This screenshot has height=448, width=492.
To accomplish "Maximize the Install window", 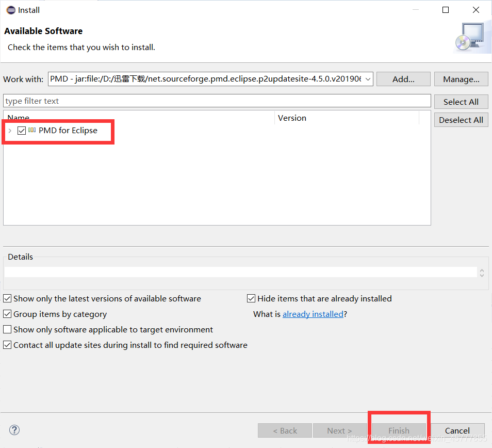I will [x=446, y=10].
